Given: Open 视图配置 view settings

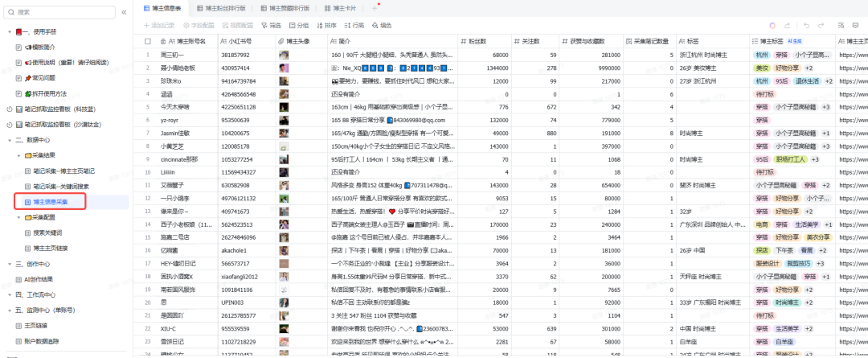Looking at the screenshot, I should click(x=238, y=26).
